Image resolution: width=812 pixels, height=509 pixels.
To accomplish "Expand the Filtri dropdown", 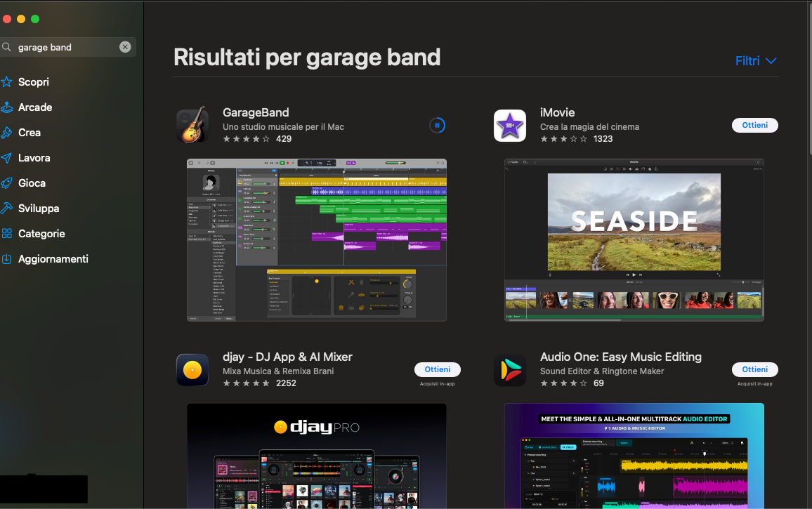I will pyautogui.click(x=756, y=61).
